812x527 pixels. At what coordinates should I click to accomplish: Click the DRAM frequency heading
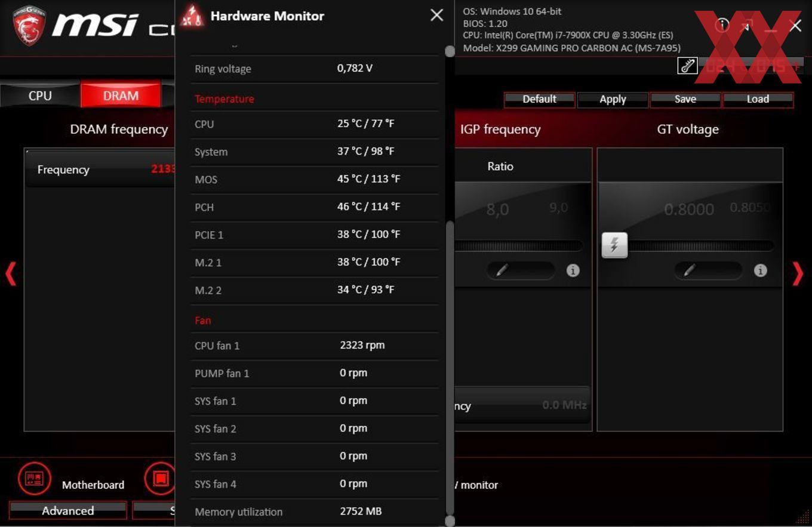pos(119,130)
